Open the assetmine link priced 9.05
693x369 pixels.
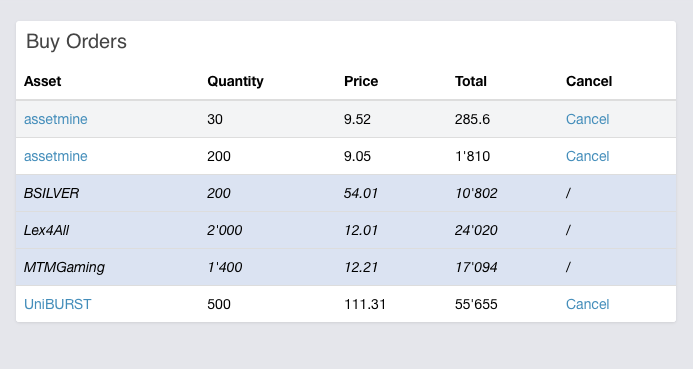tap(56, 156)
